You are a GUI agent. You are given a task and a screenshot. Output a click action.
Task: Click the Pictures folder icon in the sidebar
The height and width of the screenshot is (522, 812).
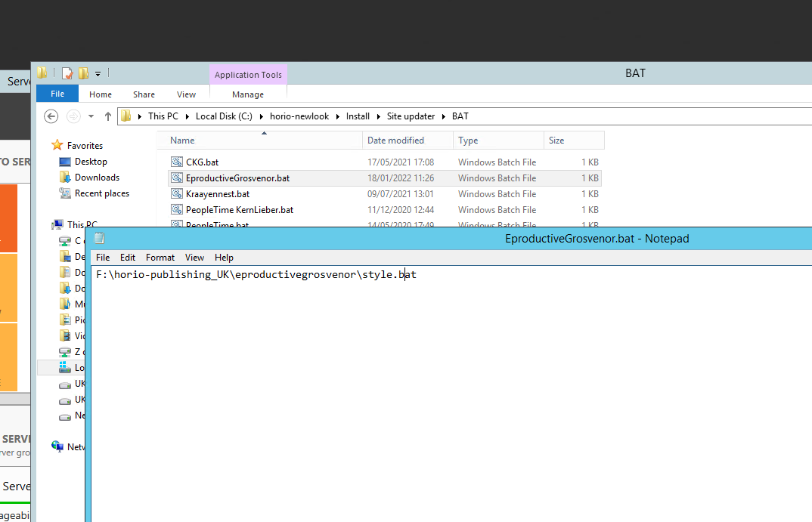pos(65,320)
